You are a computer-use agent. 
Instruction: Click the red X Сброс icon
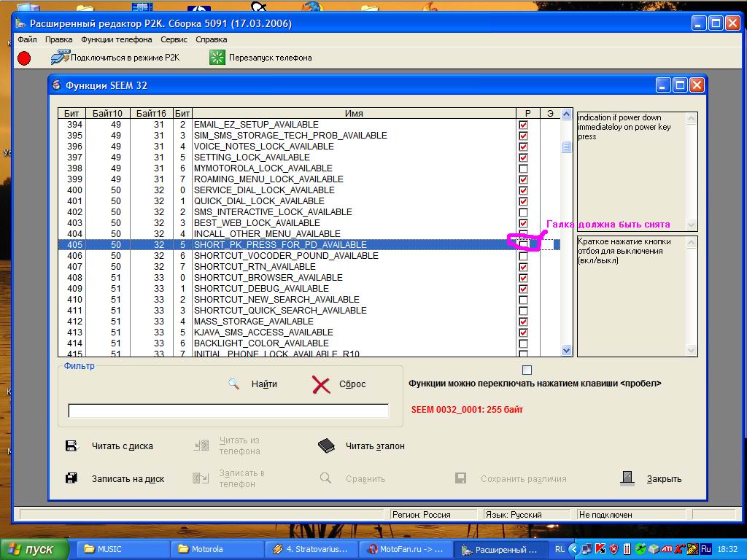(x=321, y=384)
